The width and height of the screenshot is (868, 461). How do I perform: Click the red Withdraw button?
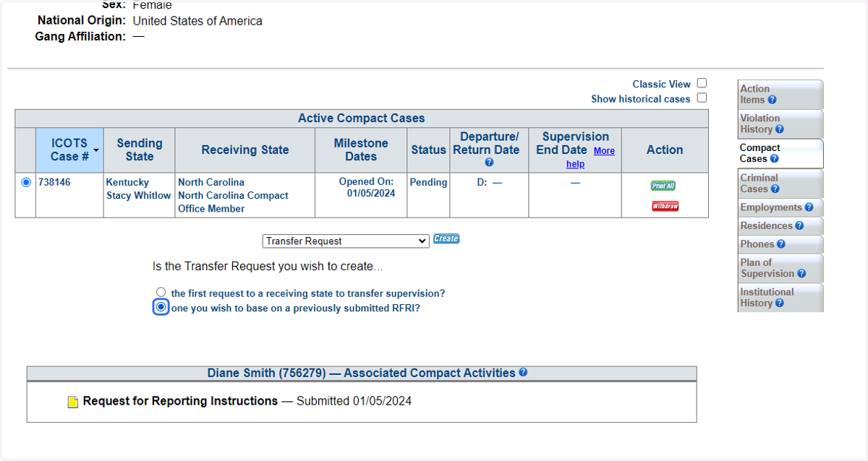665,206
